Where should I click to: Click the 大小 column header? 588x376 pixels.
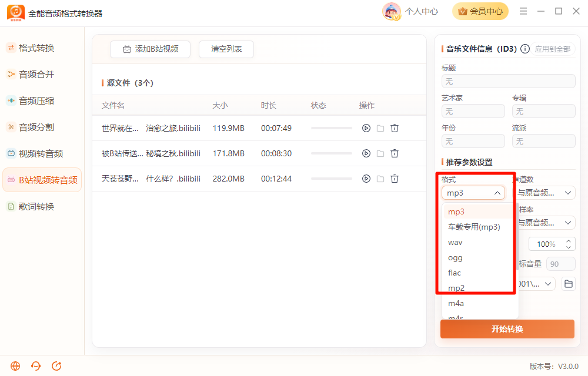(x=220, y=105)
